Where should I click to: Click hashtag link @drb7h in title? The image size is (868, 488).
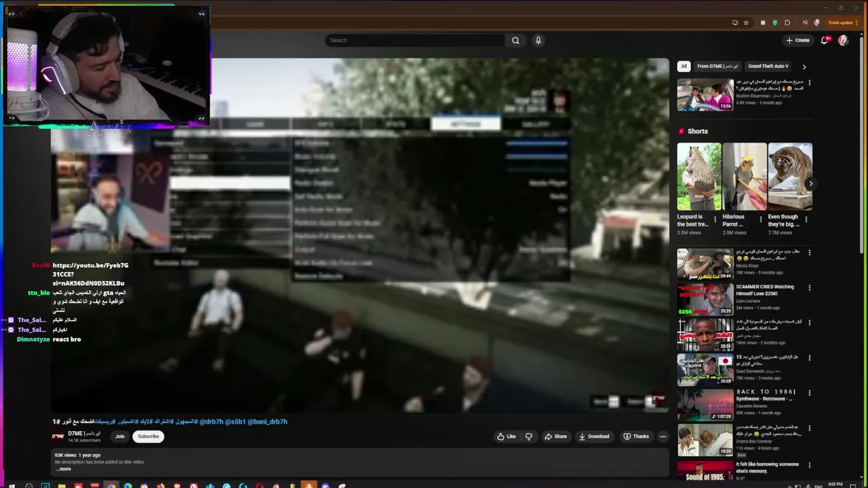[x=211, y=422]
